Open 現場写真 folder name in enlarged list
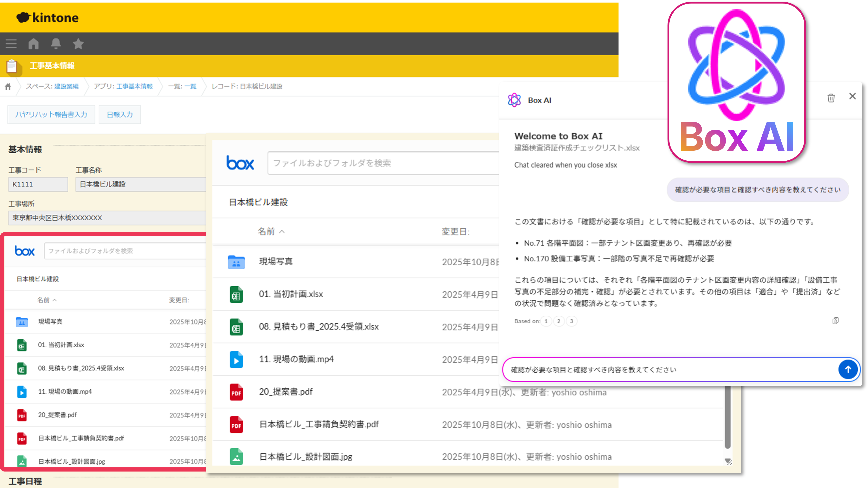The image size is (868, 488). point(276,262)
